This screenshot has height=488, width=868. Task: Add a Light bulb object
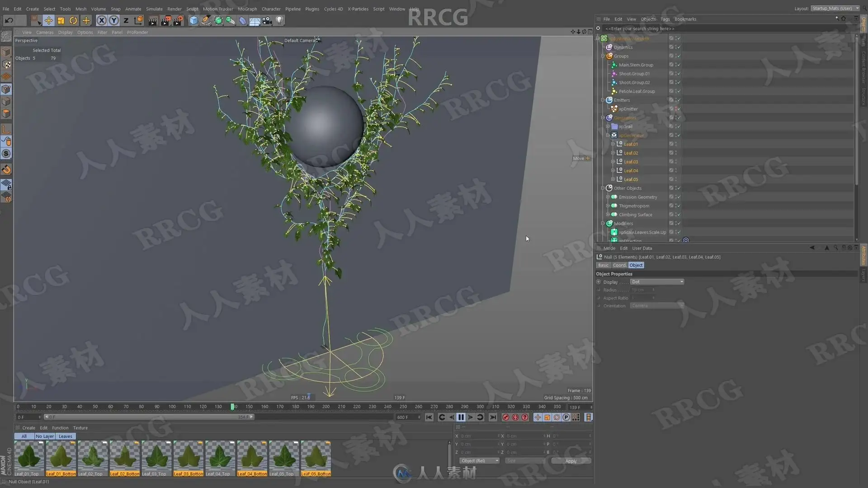click(279, 20)
